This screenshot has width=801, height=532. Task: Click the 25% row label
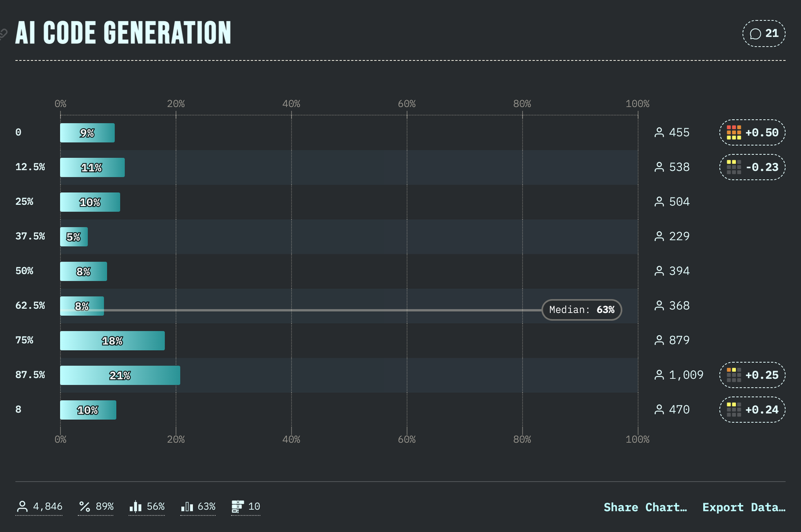click(x=25, y=202)
